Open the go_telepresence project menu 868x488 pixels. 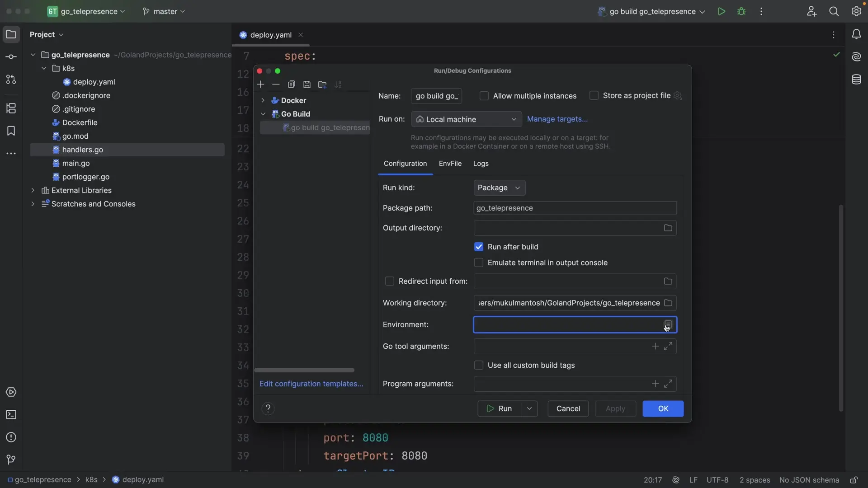[86, 11]
